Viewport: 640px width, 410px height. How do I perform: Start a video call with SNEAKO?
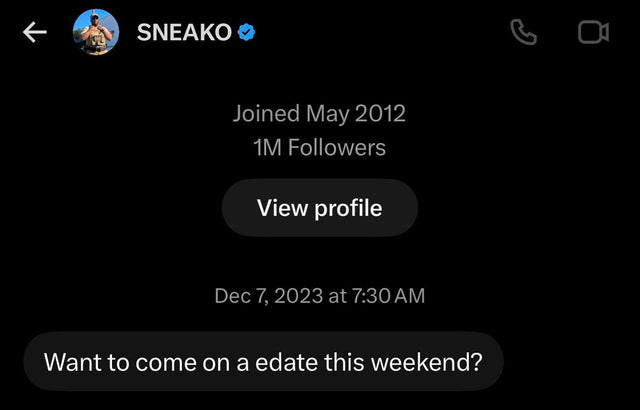(x=593, y=32)
